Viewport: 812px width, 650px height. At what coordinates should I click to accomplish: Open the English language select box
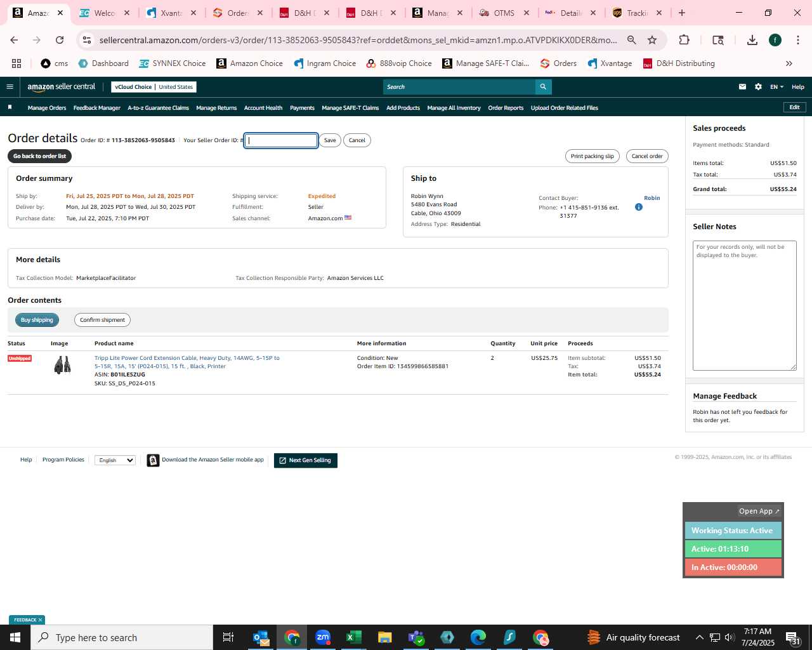pyautogui.click(x=115, y=460)
